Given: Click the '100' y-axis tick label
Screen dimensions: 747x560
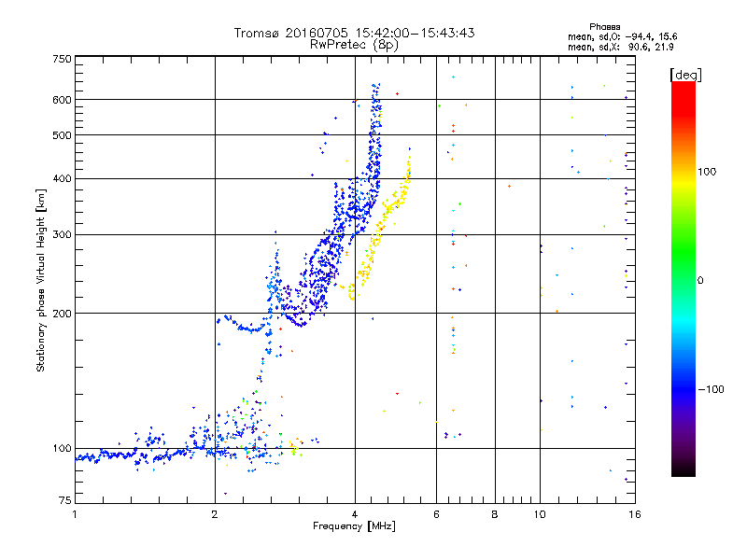Looking at the screenshot, I should coord(63,448).
